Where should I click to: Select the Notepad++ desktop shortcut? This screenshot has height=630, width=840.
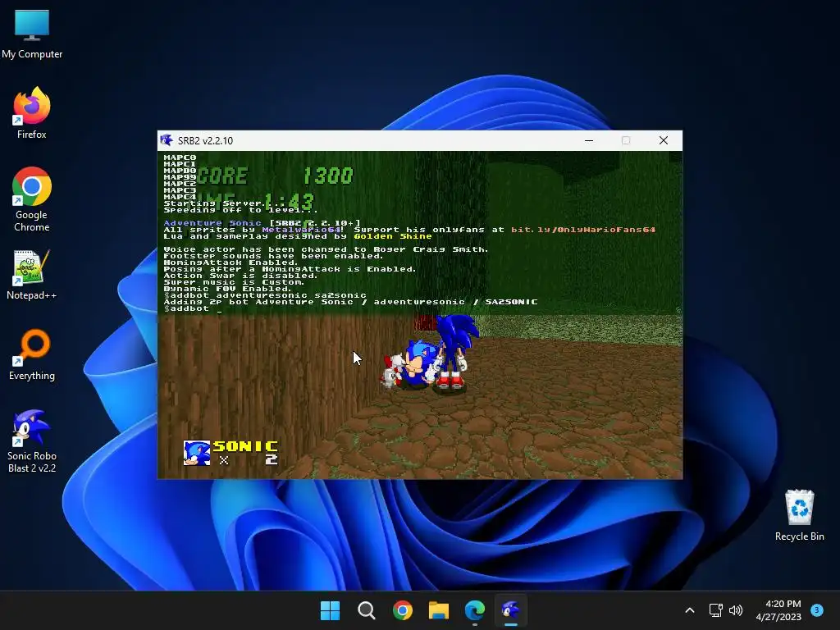32,275
